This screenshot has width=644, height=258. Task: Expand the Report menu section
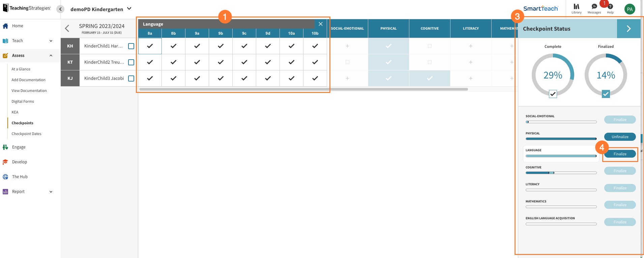point(51,192)
